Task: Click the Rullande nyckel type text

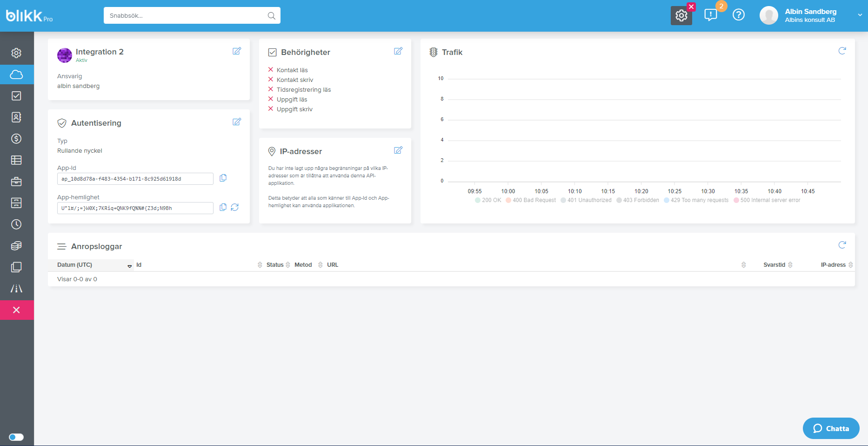Action: pyautogui.click(x=80, y=151)
